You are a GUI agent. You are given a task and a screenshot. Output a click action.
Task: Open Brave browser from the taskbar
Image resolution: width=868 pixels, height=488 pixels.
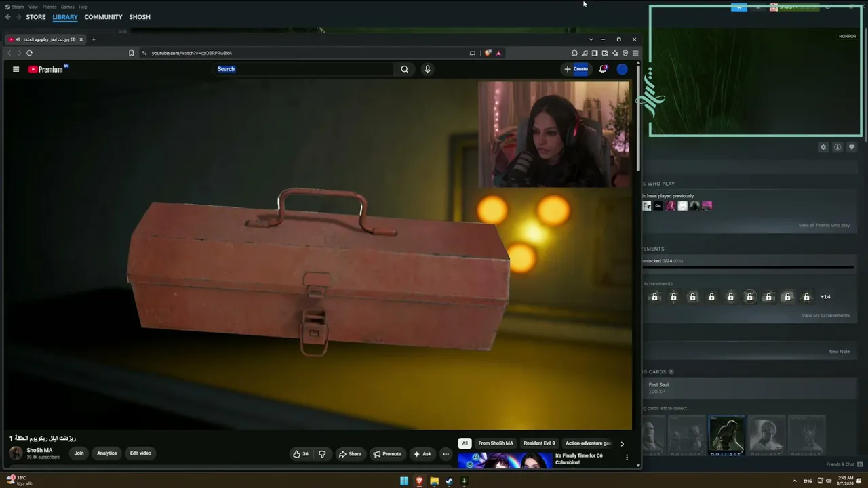tap(419, 481)
